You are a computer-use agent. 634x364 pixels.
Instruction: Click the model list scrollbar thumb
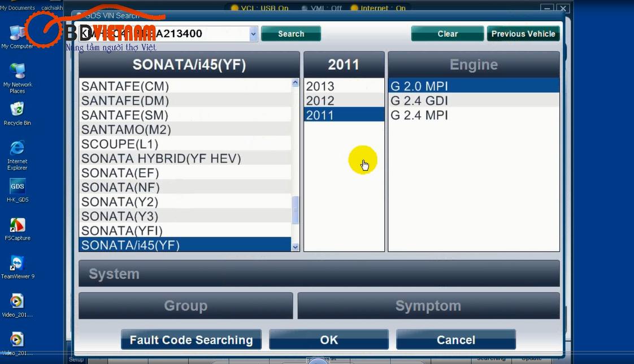point(295,210)
